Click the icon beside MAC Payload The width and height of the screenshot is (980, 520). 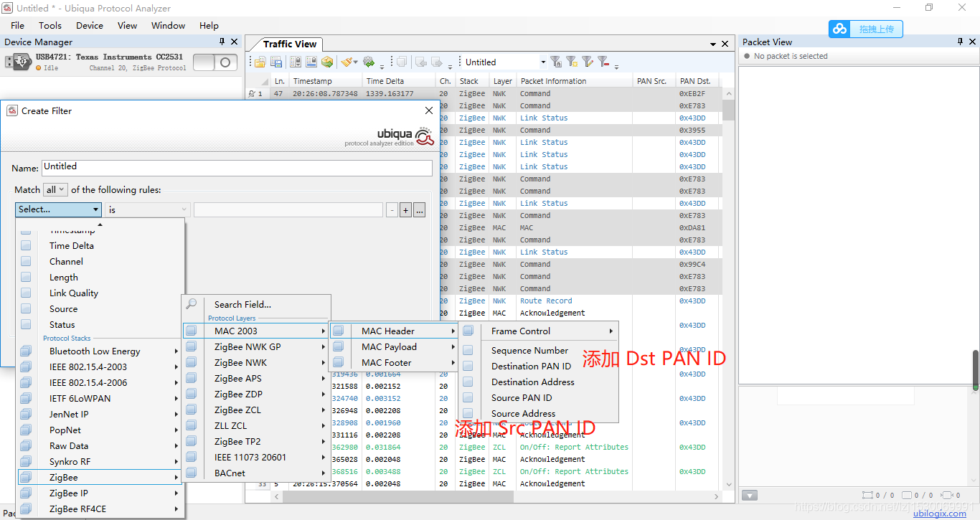pos(339,346)
